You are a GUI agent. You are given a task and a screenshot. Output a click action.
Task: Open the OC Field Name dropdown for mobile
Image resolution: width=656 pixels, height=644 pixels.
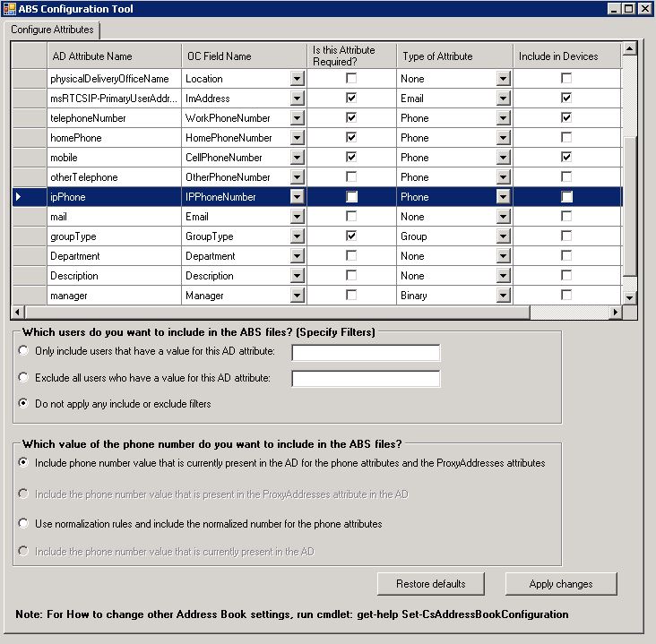[297, 158]
